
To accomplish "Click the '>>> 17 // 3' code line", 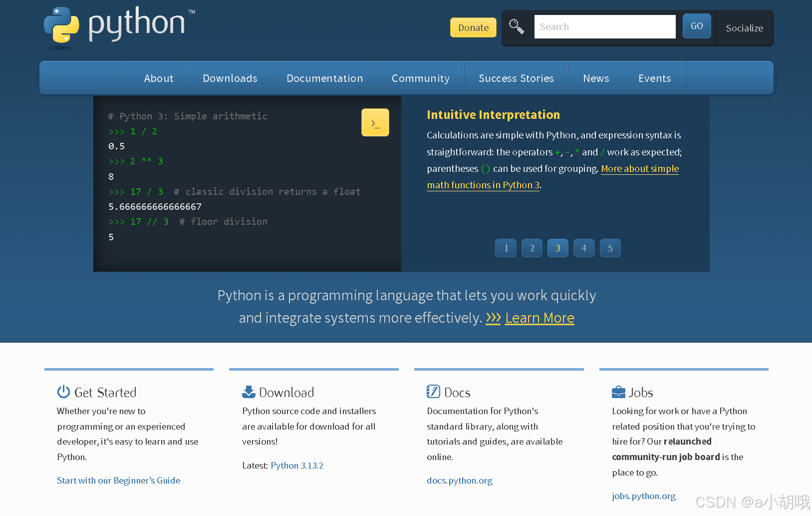I will [139, 221].
